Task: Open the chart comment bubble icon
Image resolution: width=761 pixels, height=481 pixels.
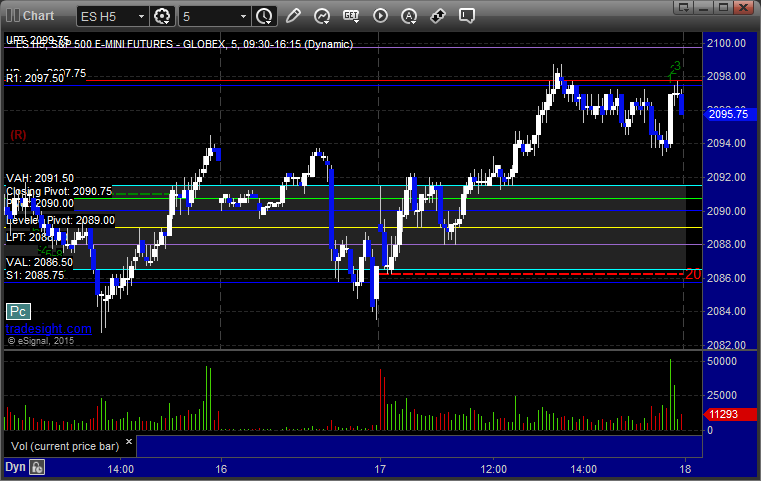Action: coord(467,16)
